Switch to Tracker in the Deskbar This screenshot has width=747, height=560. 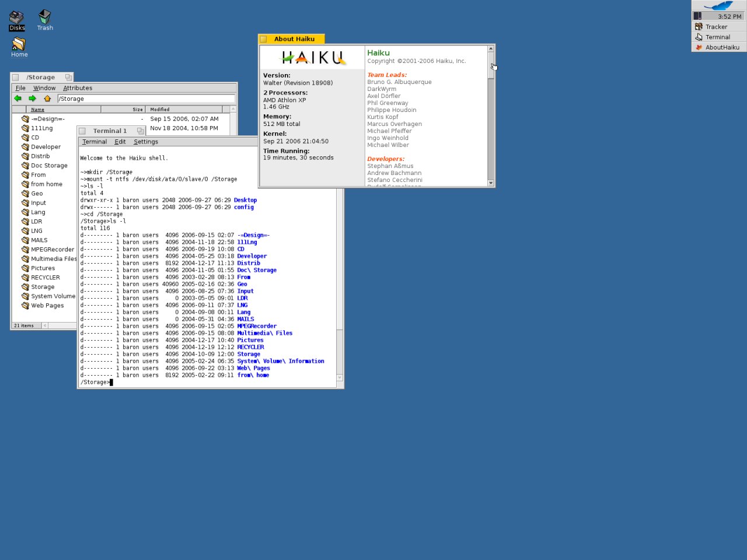pyautogui.click(x=719, y=27)
